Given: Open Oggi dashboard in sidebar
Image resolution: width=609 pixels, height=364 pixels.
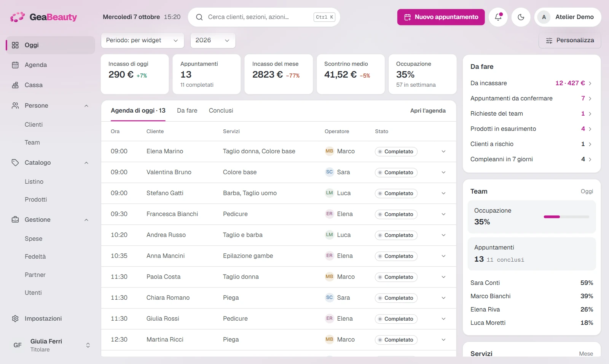Looking at the screenshot, I should point(50,45).
